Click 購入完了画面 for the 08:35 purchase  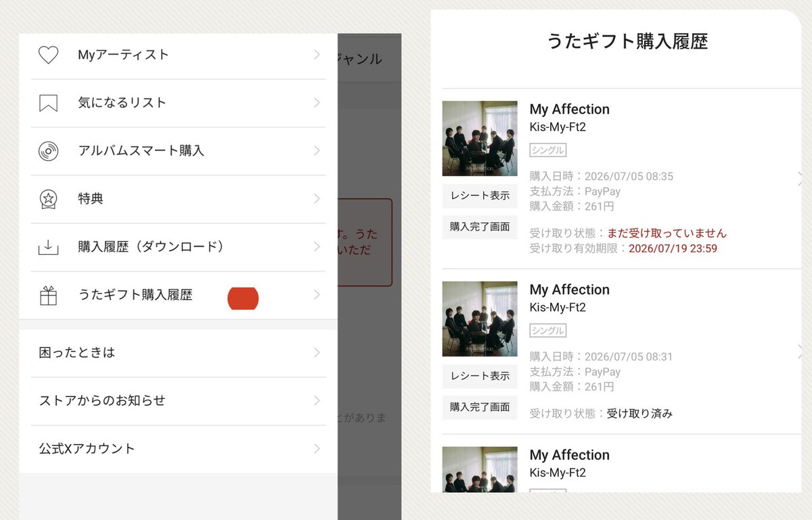(480, 227)
